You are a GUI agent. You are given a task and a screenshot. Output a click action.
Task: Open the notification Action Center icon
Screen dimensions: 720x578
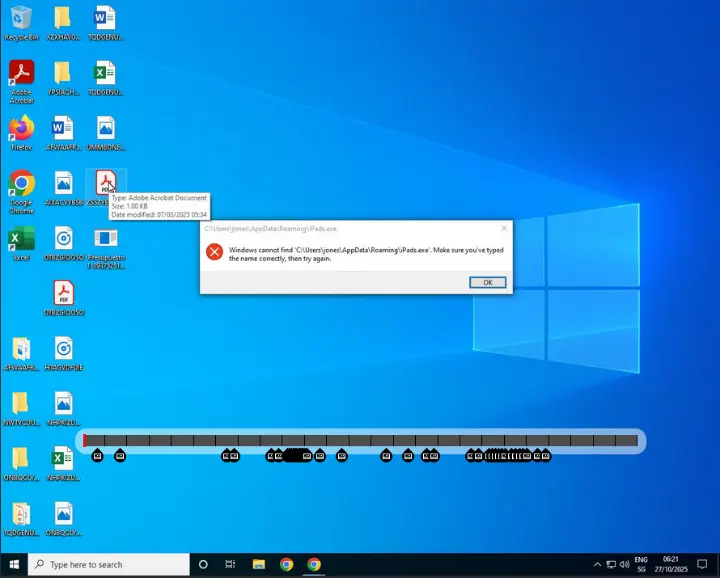coord(702,564)
